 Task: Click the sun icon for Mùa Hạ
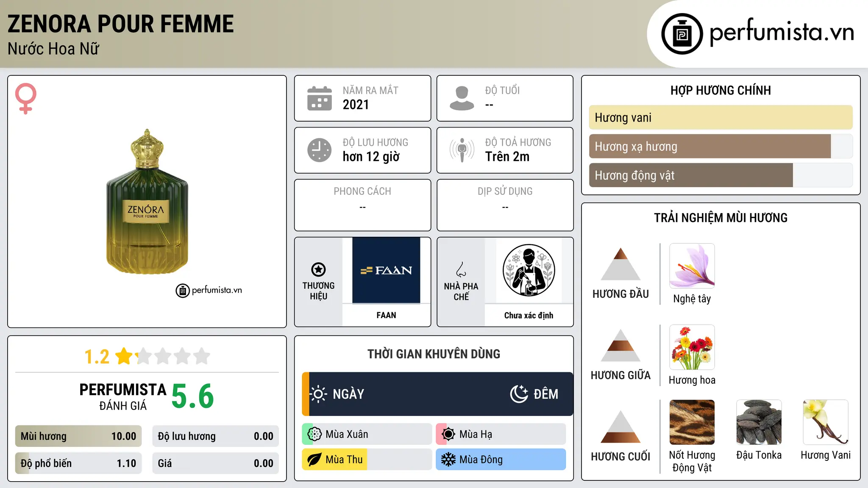click(448, 434)
